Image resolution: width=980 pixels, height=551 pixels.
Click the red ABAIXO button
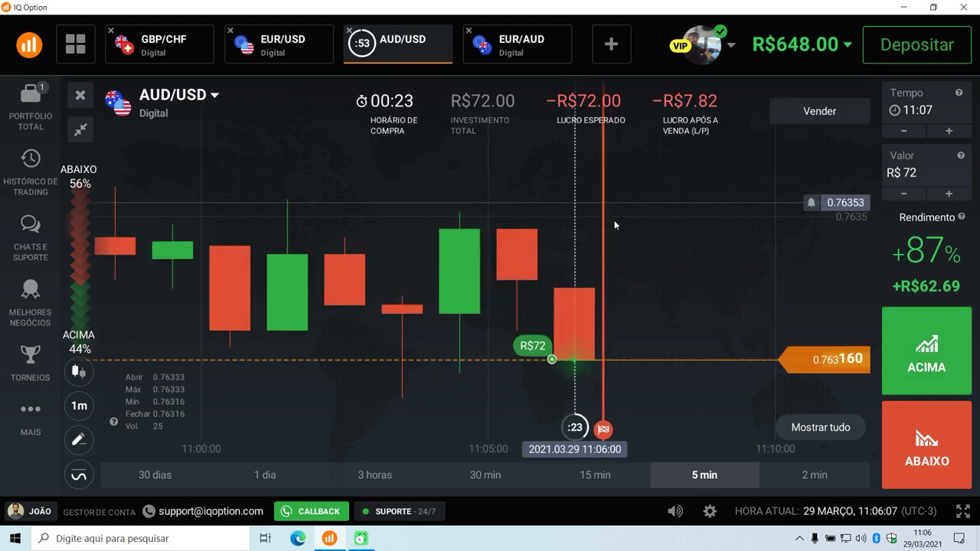[x=926, y=445]
